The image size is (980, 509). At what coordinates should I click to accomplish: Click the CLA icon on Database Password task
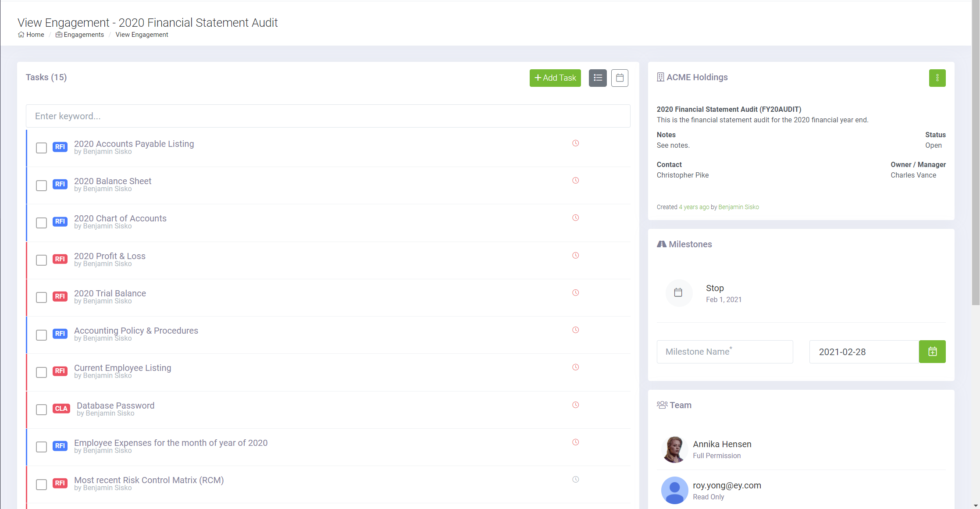point(61,409)
